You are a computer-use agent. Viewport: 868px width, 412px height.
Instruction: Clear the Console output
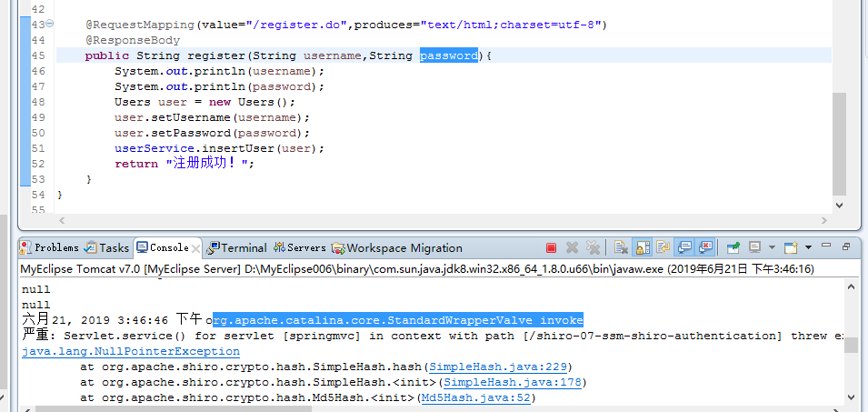coord(621,247)
